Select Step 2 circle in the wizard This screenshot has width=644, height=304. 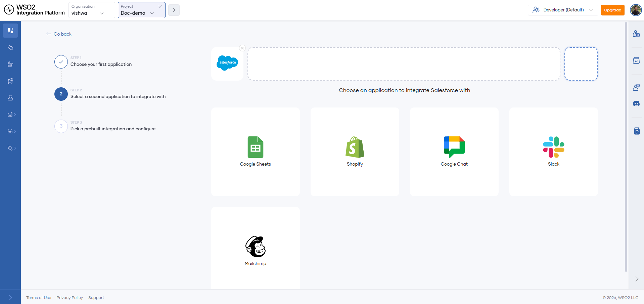click(x=61, y=94)
